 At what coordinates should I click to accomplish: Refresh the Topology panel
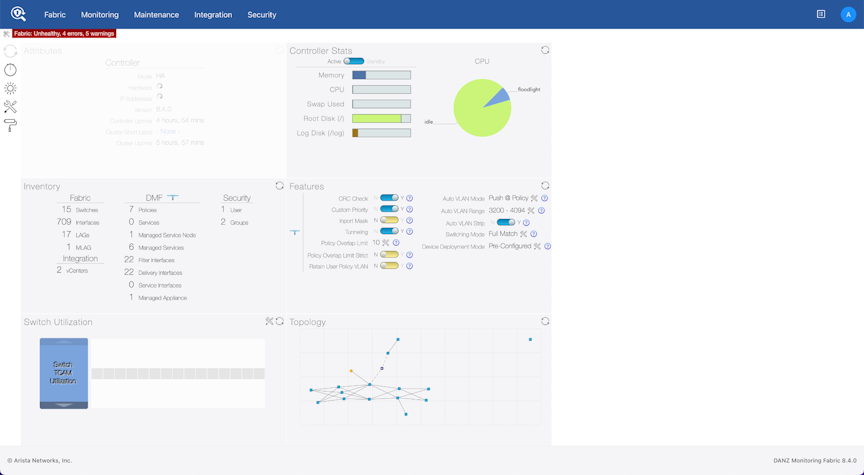(545, 321)
